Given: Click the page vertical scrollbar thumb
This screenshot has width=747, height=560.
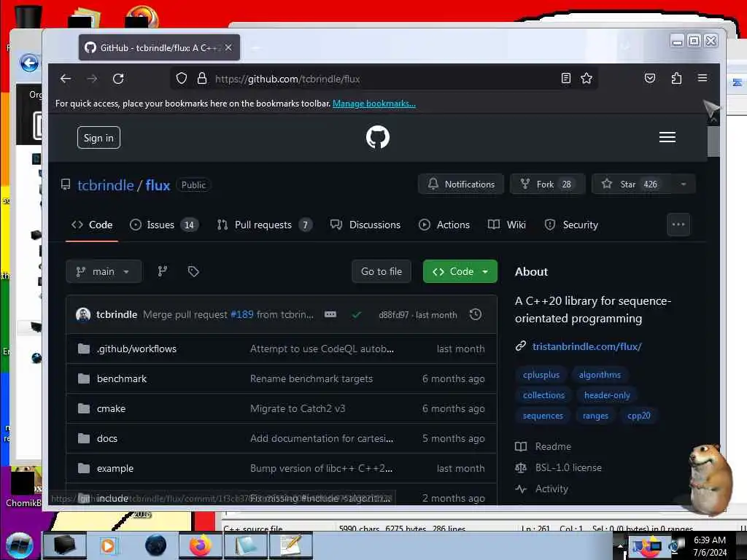Looking at the screenshot, I should 713,141.
